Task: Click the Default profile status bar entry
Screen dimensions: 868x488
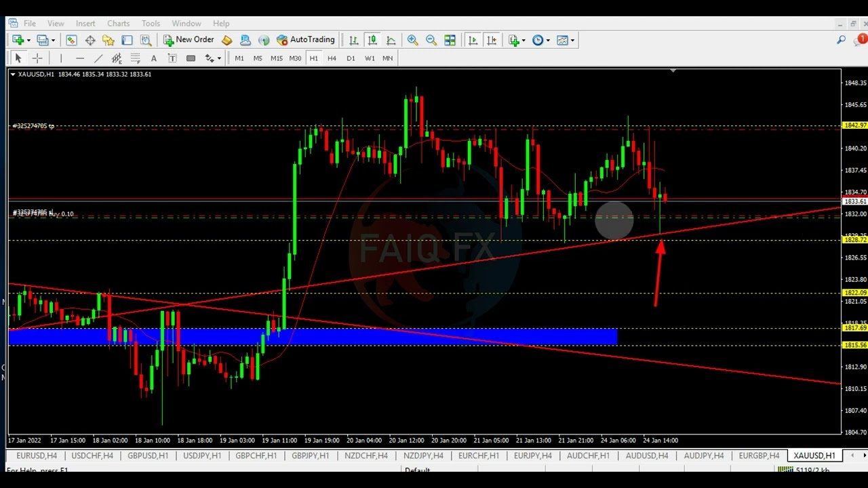Action: point(417,470)
